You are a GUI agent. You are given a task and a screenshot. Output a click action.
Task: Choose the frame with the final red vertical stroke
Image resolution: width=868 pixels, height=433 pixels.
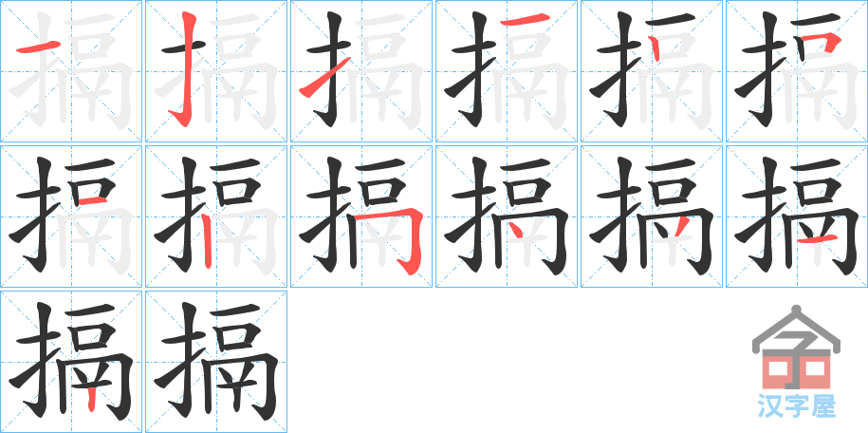[71, 362]
